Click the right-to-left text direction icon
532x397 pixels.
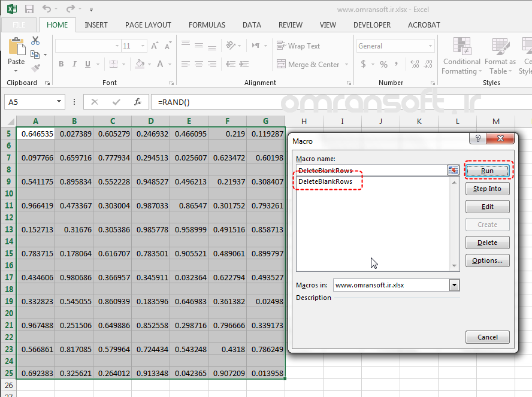[x=256, y=46]
